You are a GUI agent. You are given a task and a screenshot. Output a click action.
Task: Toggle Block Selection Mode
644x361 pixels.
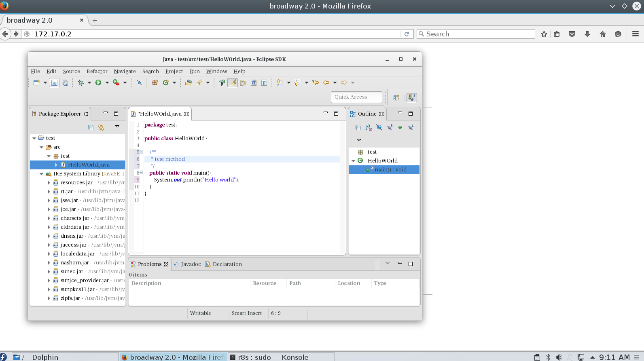point(254,82)
